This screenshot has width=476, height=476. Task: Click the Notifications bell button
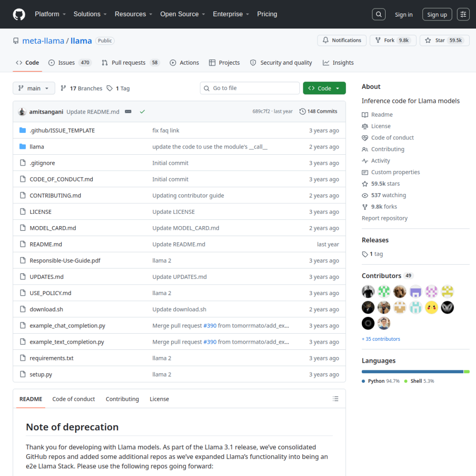342,40
